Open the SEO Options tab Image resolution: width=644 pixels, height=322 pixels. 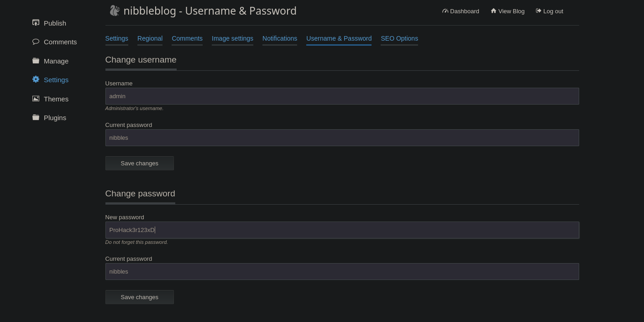coord(399,38)
